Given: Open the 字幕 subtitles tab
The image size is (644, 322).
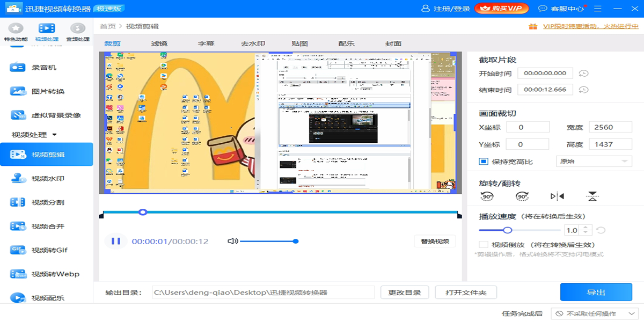Looking at the screenshot, I should pyautogui.click(x=206, y=43).
